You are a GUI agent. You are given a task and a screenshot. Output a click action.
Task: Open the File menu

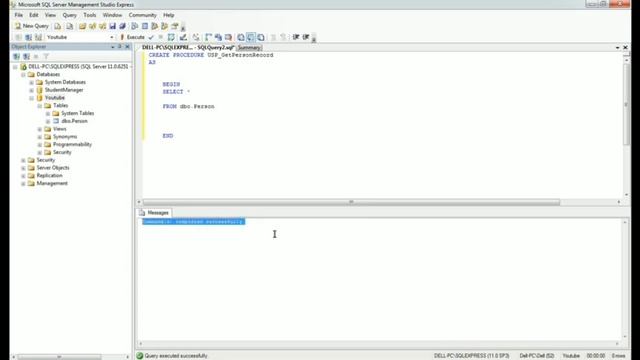click(19, 15)
